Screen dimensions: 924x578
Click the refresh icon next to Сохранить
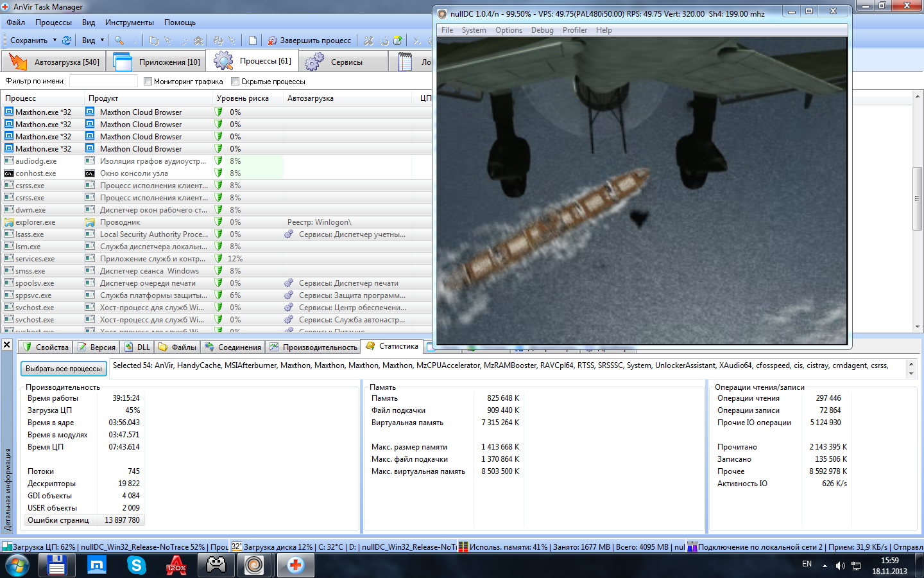[67, 40]
